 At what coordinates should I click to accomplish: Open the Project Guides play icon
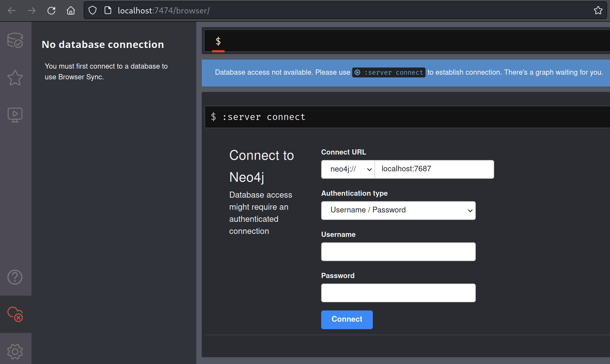coord(15,114)
